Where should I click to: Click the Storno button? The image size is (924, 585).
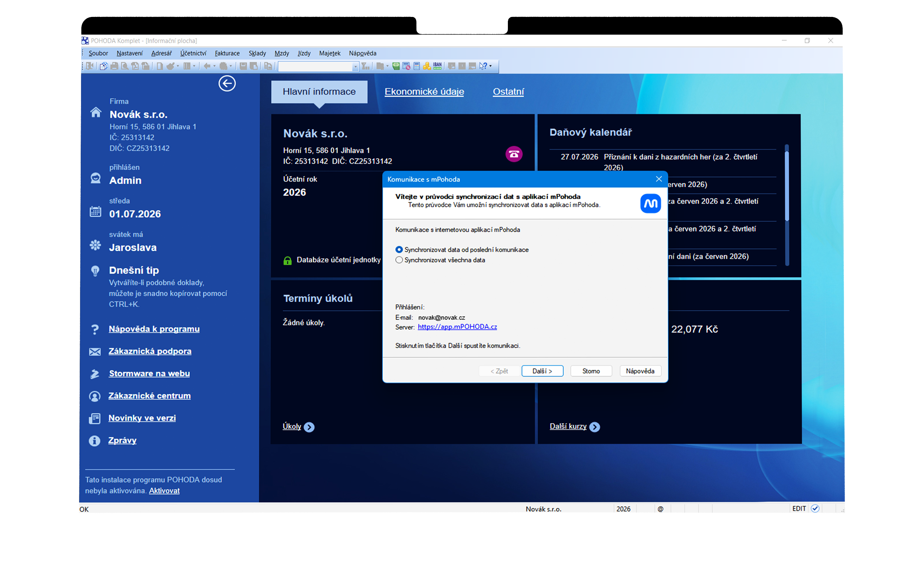[x=591, y=371]
